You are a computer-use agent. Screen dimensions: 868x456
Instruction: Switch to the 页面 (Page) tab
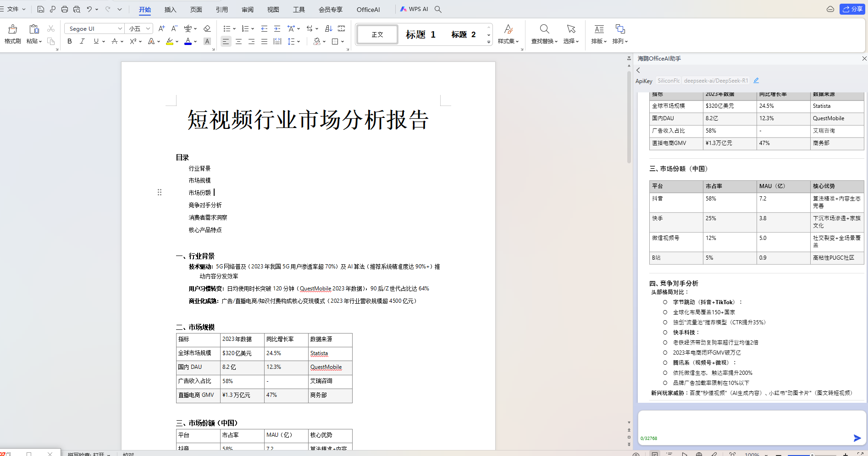coord(196,9)
